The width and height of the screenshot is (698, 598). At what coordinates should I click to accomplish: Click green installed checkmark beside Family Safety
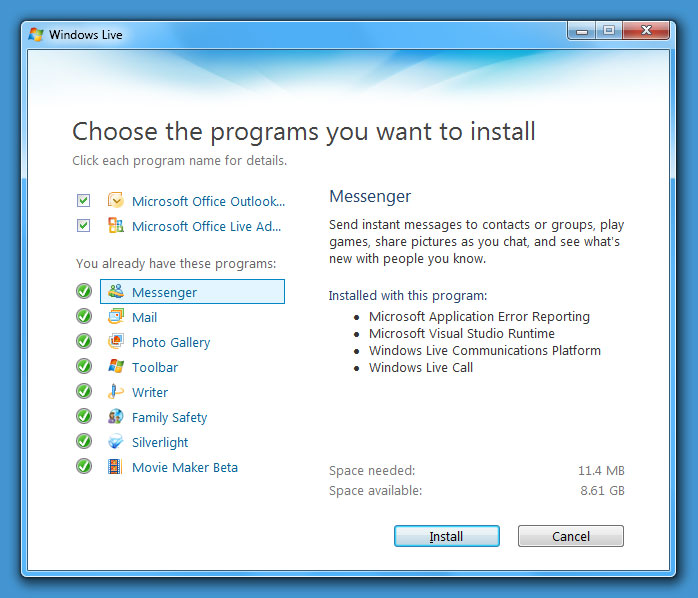click(x=84, y=416)
